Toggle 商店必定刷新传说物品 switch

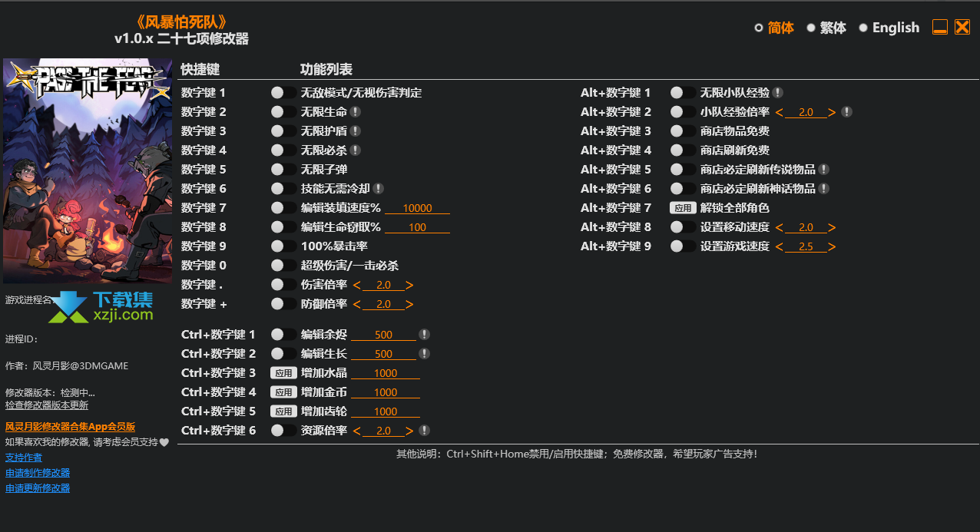(683, 170)
